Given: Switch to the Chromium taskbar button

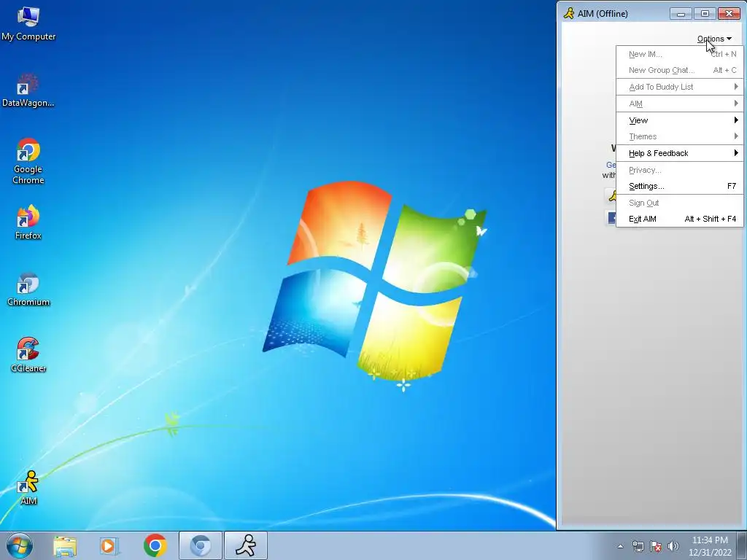Looking at the screenshot, I should (200, 545).
